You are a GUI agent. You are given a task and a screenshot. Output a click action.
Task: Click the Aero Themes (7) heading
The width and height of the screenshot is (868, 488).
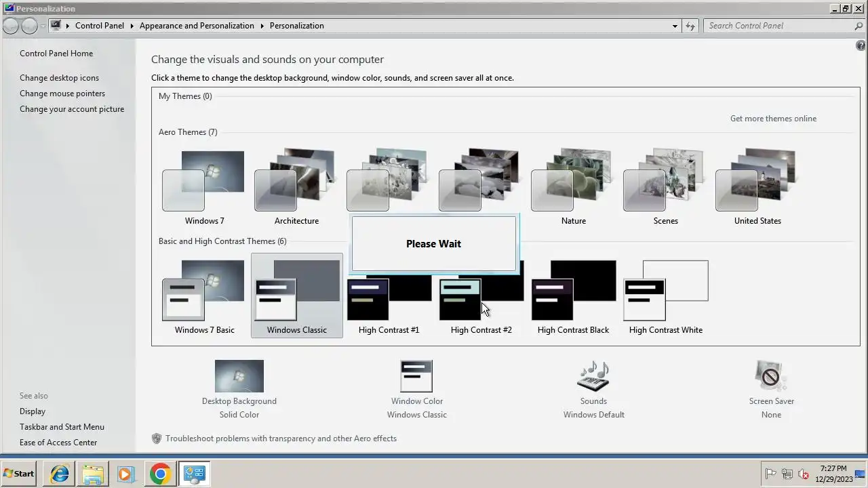[x=188, y=132]
